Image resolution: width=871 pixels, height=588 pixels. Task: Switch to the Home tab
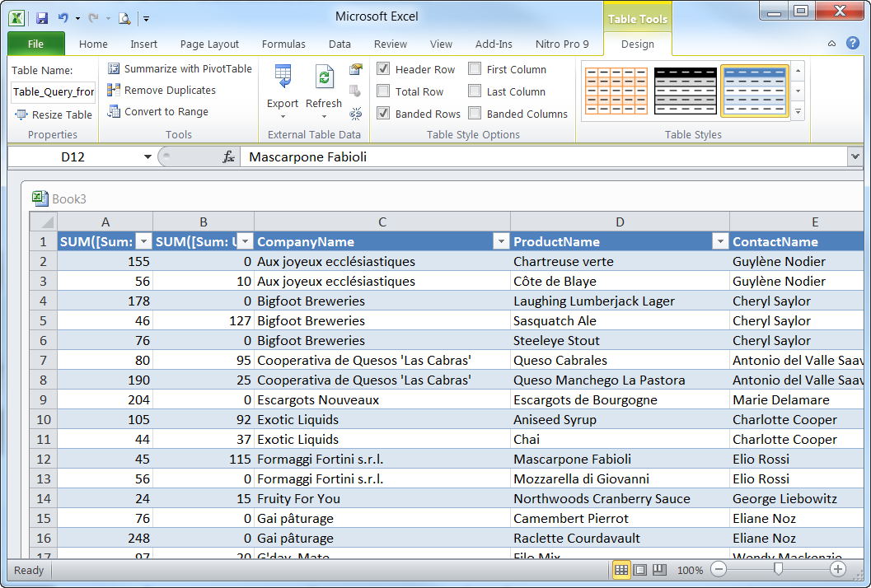coord(93,44)
